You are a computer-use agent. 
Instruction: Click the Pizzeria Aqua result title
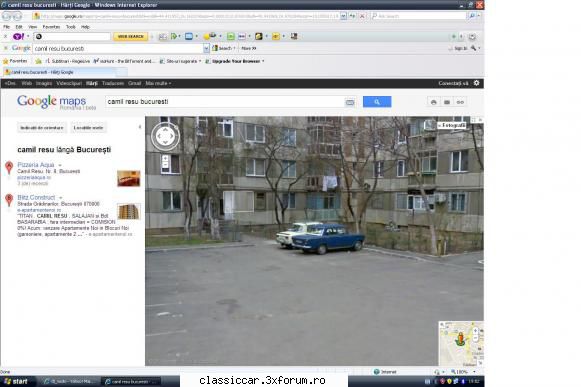pyautogui.click(x=36, y=165)
